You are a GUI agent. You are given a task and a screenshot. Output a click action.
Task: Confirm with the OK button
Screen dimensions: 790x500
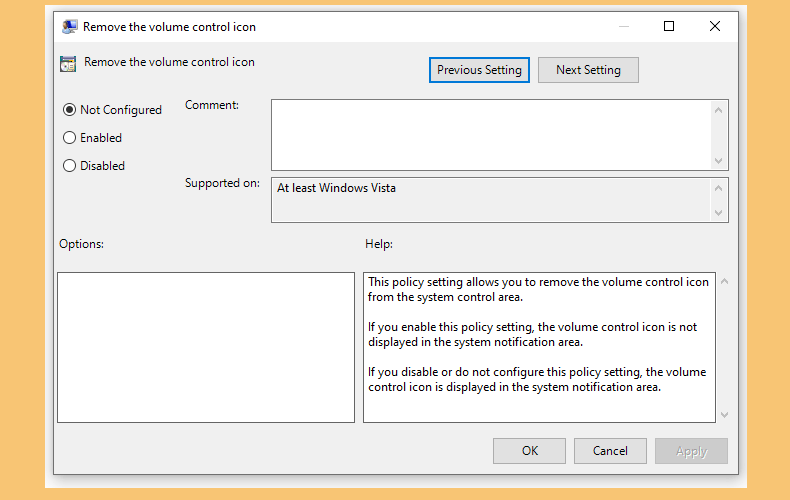click(x=530, y=451)
